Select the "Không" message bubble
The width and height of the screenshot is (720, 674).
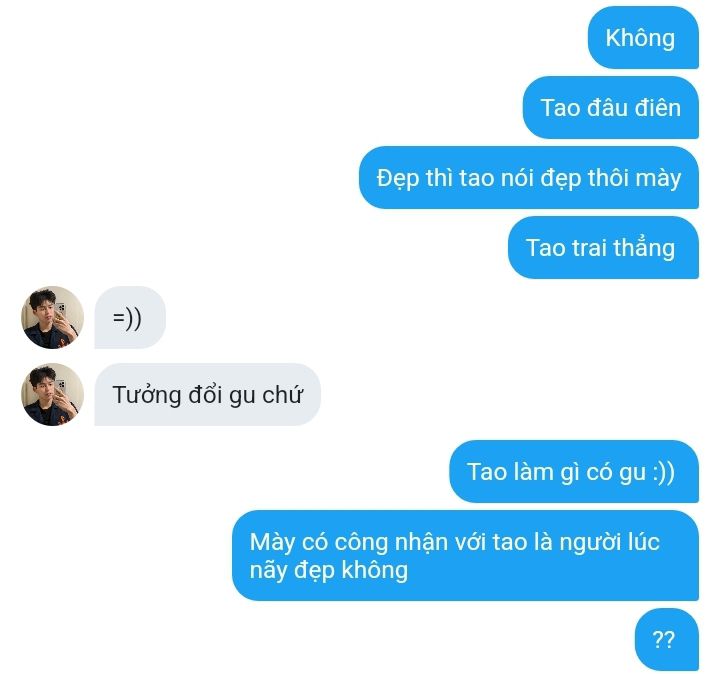pyautogui.click(x=643, y=38)
